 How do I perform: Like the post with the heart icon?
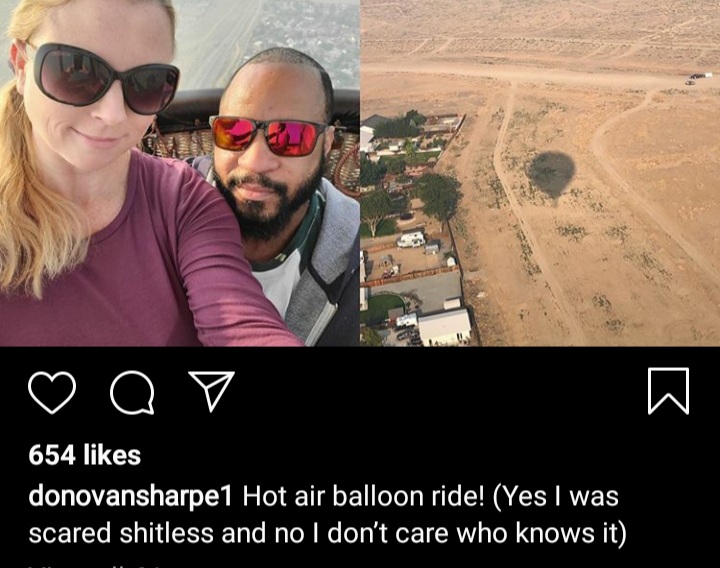52,393
